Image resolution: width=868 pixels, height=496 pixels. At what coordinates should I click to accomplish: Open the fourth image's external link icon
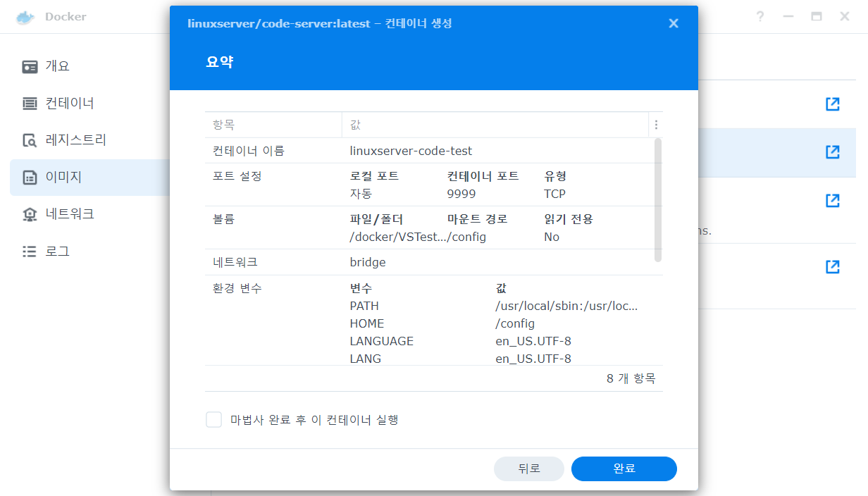(x=832, y=267)
